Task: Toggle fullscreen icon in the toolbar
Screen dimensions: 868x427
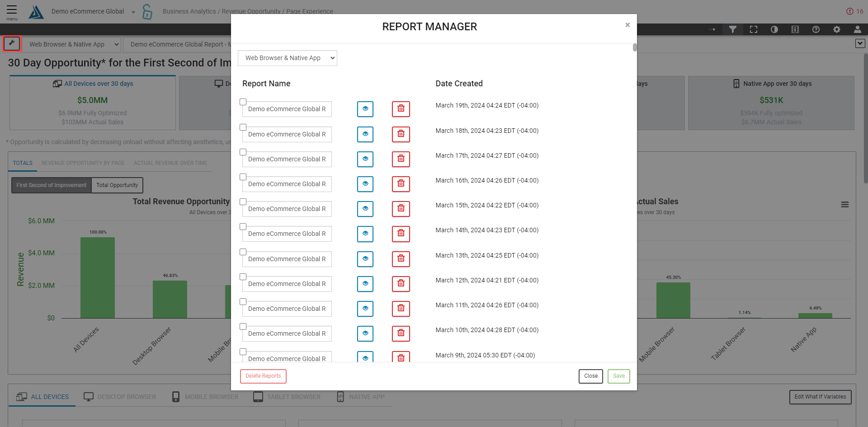Action: tap(754, 29)
